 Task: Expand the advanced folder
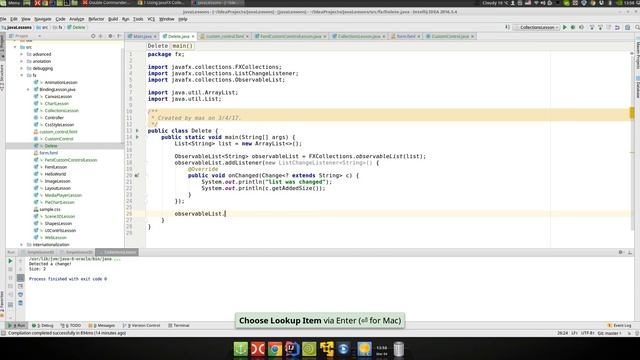22,54
